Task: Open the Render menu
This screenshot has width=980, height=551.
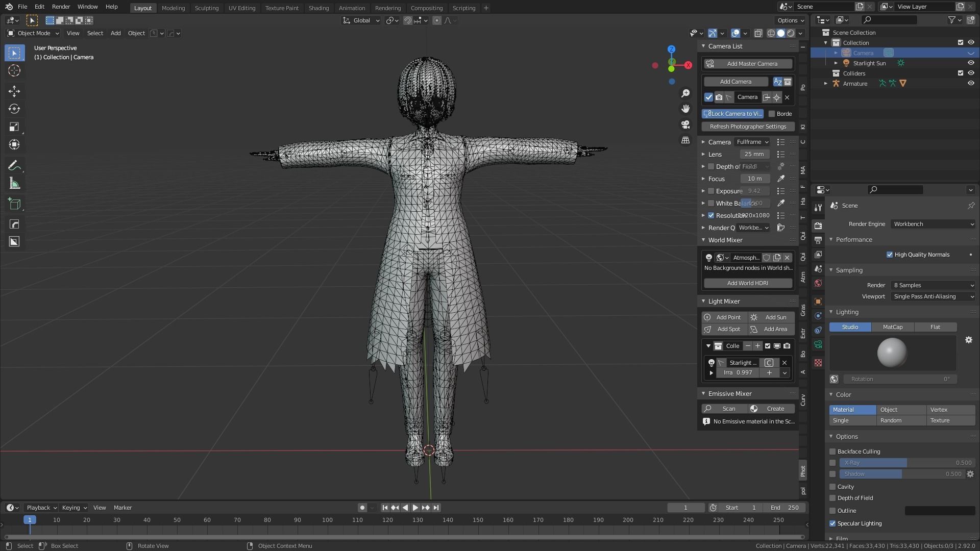Action: click(x=61, y=7)
